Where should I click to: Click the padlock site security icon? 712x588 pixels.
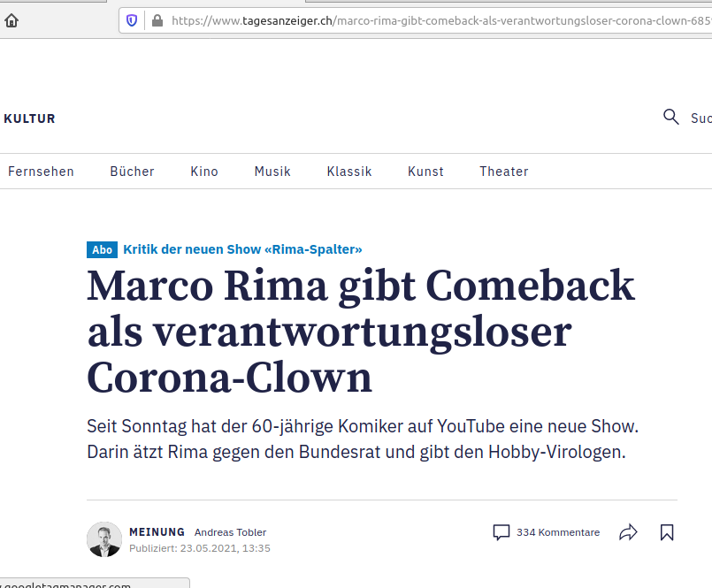tap(157, 20)
